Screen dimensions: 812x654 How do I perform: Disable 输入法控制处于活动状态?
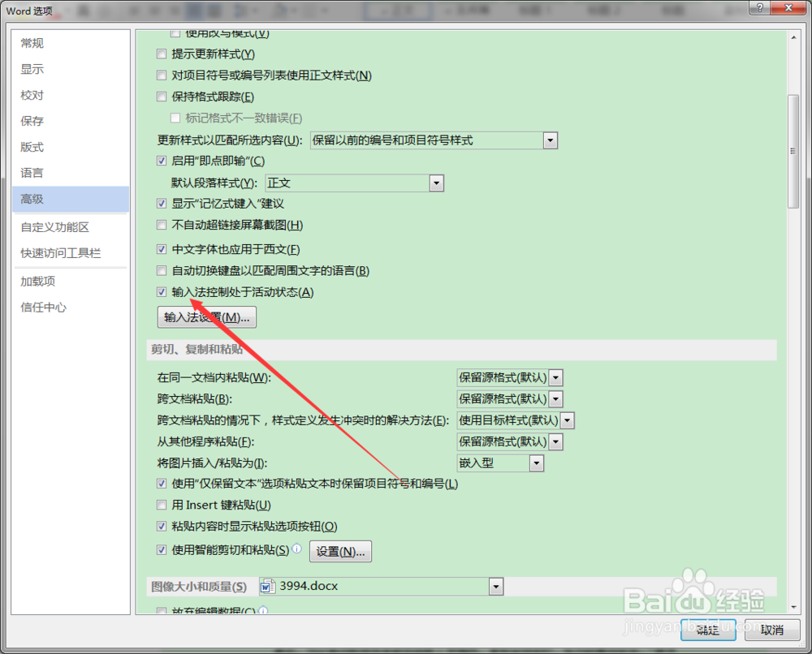pyautogui.click(x=161, y=291)
